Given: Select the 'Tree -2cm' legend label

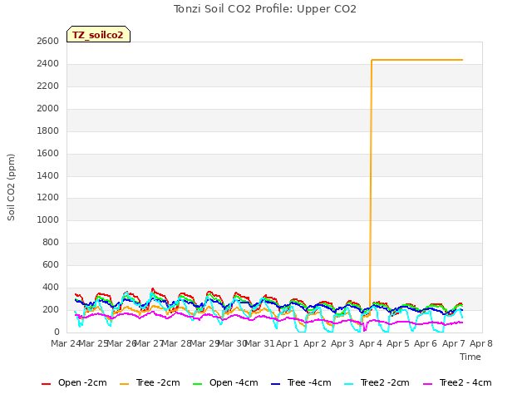Looking at the screenshot, I should pos(158,382).
